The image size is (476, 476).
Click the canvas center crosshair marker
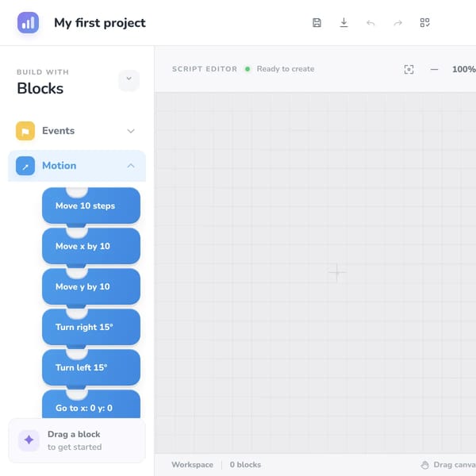point(336,272)
